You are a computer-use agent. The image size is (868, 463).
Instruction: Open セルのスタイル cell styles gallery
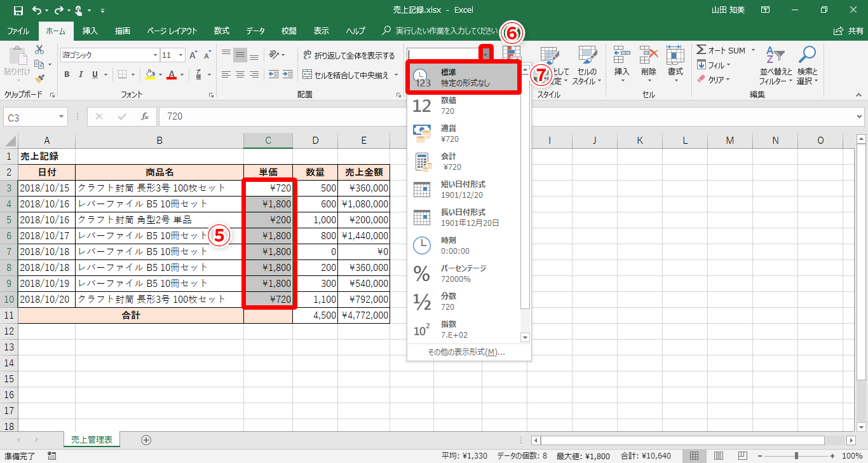click(587, 65)
